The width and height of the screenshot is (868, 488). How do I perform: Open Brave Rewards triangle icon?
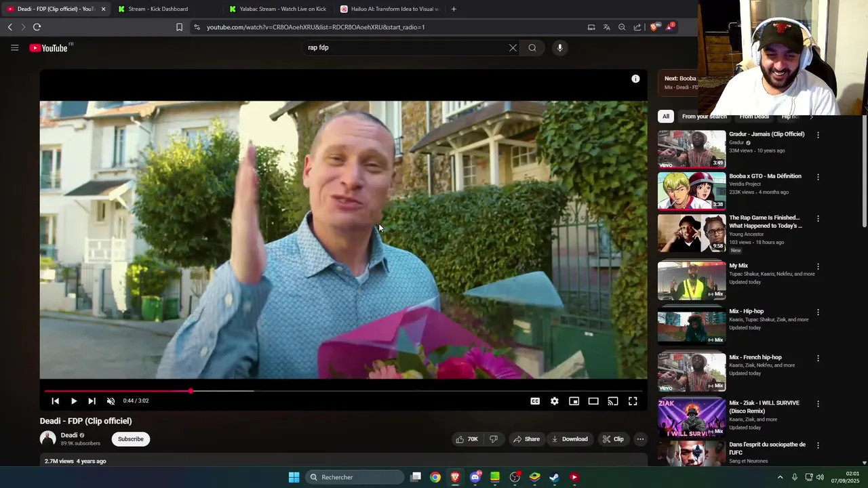tap(670, 27)
